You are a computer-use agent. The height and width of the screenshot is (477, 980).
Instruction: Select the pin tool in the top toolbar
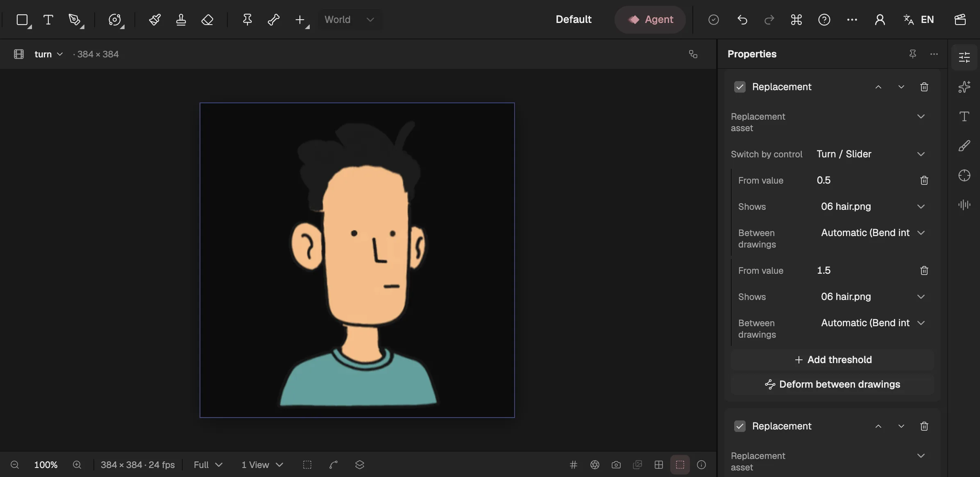tap(247, 20)
